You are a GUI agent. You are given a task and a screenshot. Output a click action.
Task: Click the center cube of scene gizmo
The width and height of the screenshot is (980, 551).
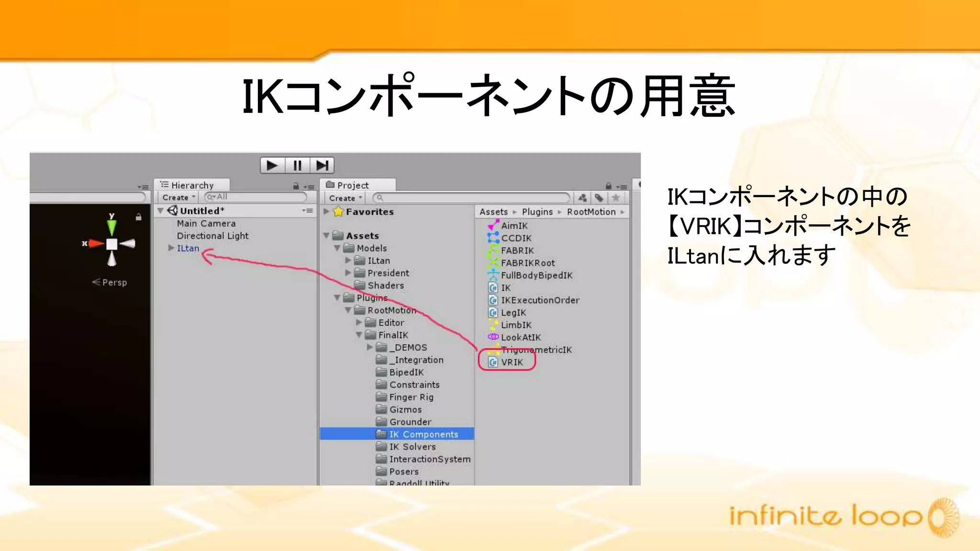click(x=111, y=244)
